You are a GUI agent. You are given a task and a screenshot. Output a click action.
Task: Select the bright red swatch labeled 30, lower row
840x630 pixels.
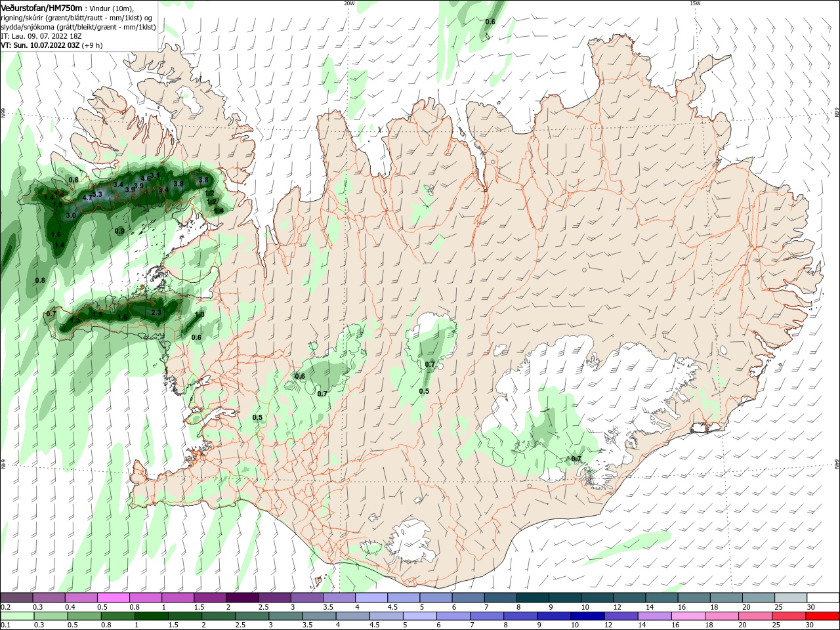click(x=823, y=616)
